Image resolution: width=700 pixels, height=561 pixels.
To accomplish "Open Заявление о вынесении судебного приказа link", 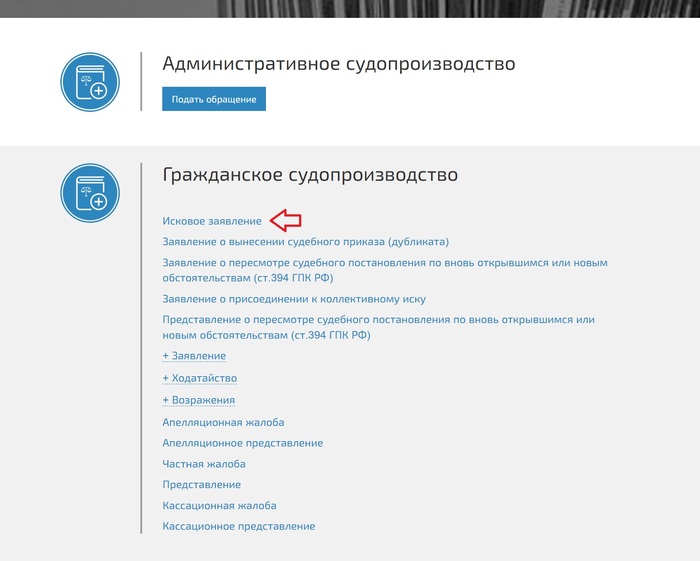I will (305, 241).
